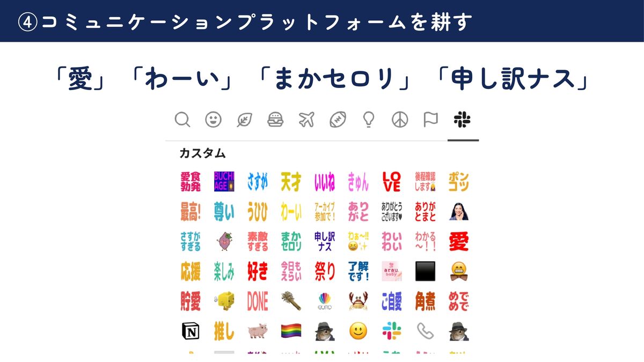Image resolution: width=644 pixels, height=362 pixels.
Task: Select the airplane travel category
Action: coord(306,120)
